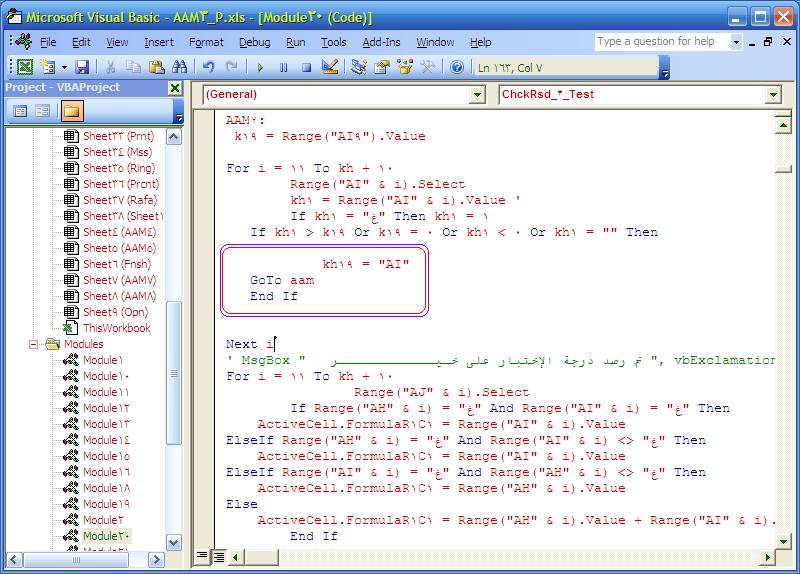Open the Project Explorer toolbar icon
Screen dimensions: 800x574
(359, 67)
